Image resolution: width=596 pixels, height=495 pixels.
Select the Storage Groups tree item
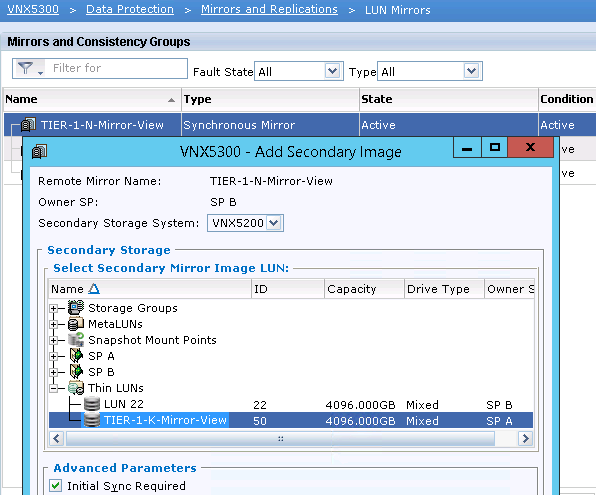133,308
